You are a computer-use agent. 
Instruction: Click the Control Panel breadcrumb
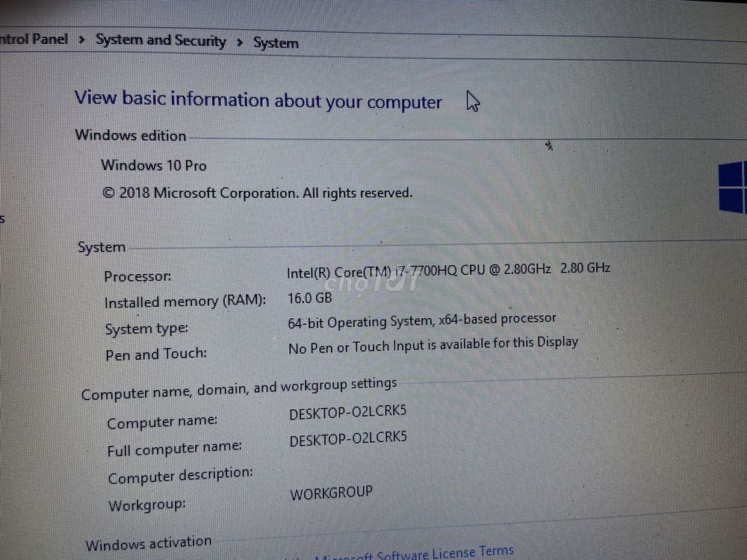coord(34,39)
